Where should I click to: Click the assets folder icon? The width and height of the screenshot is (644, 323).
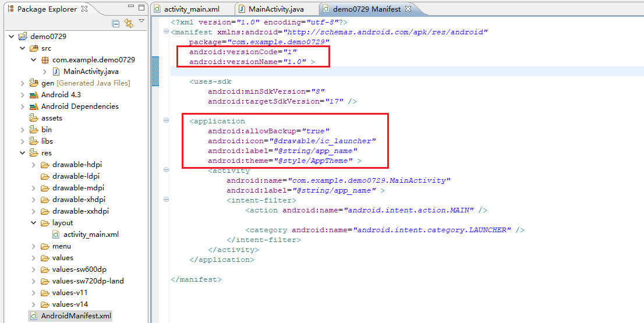pos(34,118)
